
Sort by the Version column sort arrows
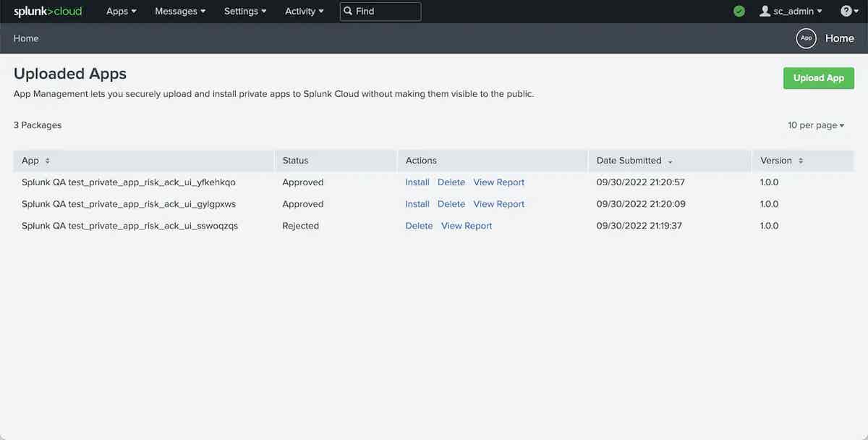(801, 161)
